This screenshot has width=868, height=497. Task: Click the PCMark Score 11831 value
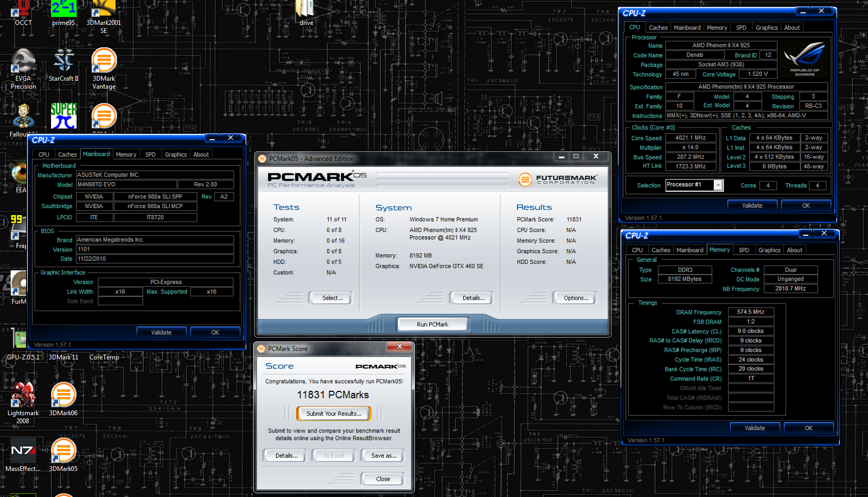574,220
